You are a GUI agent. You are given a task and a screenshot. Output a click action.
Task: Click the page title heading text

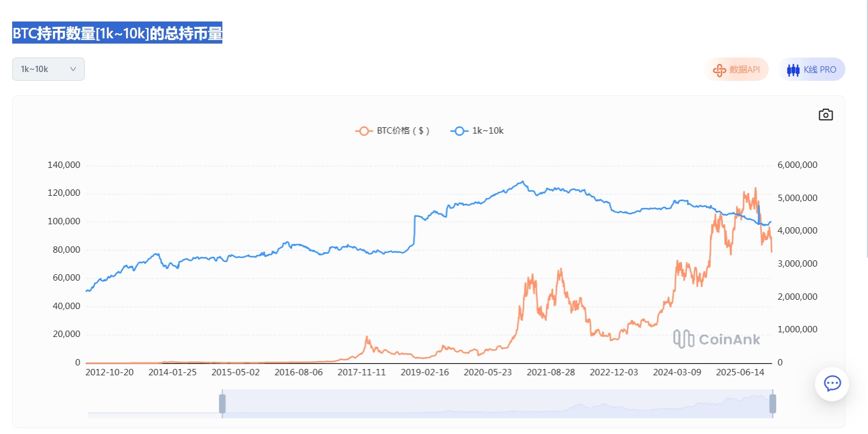coord(117,34)
